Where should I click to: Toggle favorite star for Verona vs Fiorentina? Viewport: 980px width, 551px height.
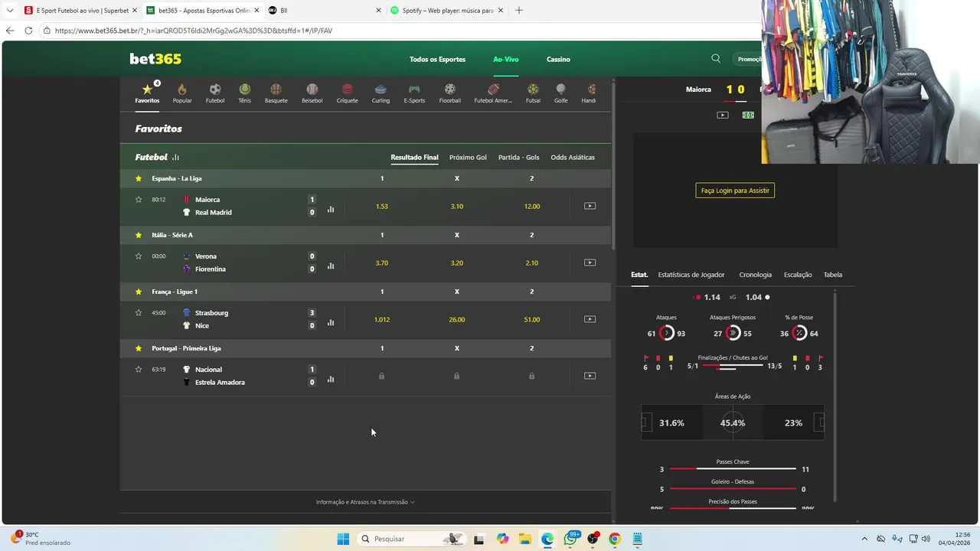139,256
